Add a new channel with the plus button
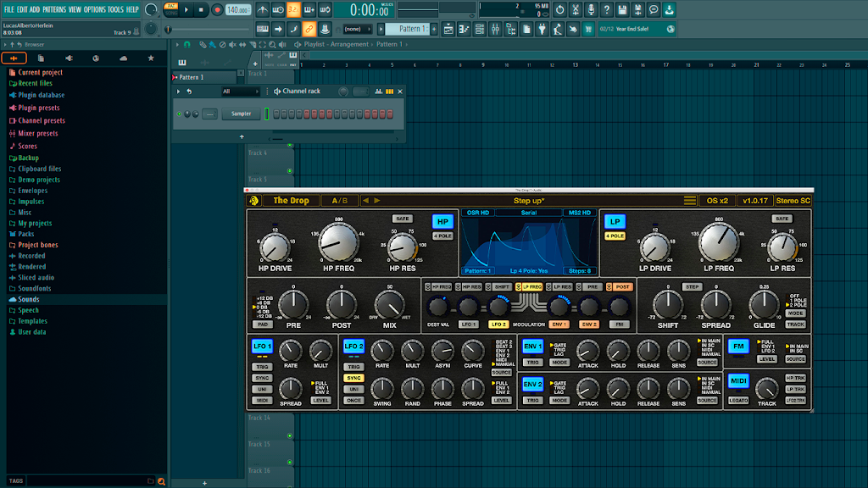868x488 pixels. coord(242,136)
